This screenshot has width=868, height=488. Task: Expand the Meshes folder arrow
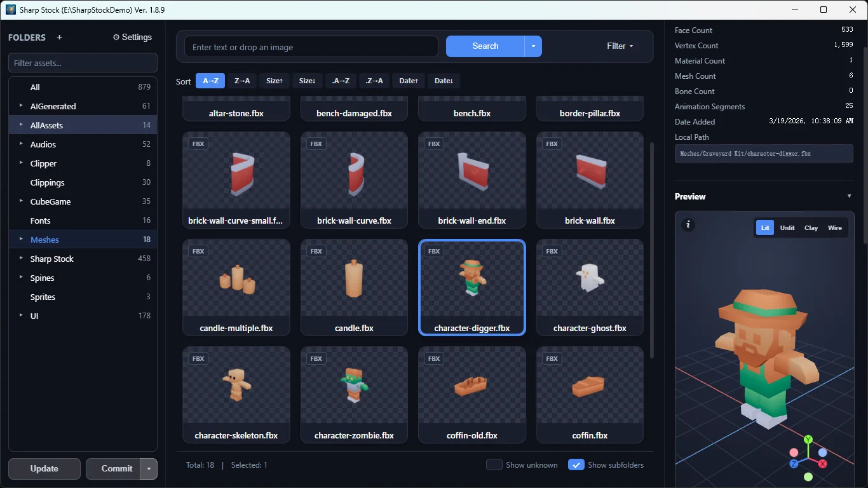(21, 240)
